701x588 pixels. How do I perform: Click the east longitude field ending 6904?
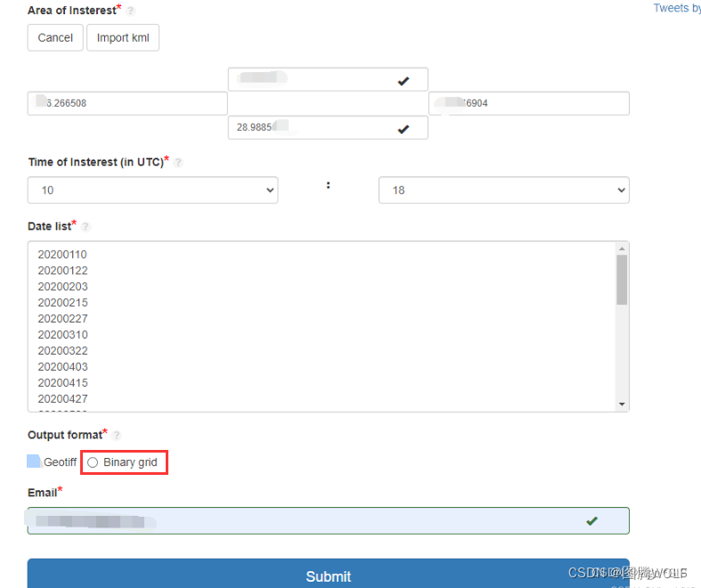pyautogui.click(x=529, y=103)
